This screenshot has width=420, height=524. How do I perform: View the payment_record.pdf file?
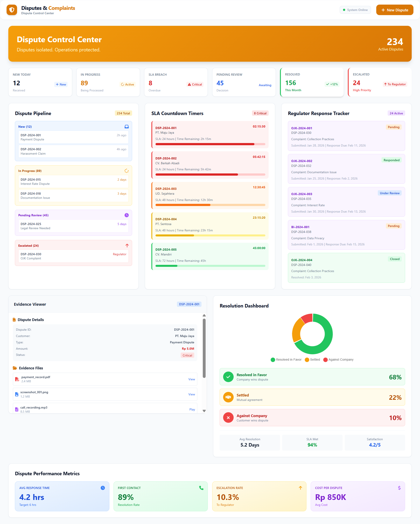click(x=192, y=379)
